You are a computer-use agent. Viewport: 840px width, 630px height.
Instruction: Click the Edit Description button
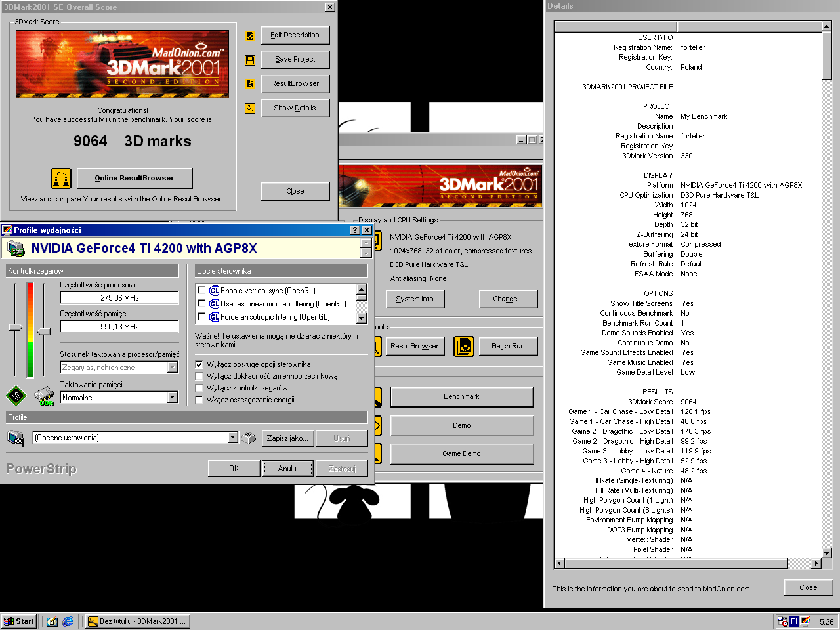tap(295, 35)
